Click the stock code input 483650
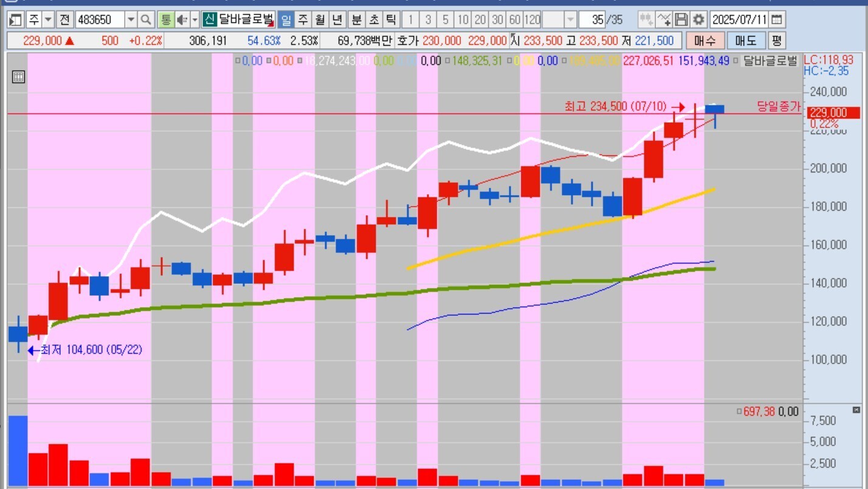This screenshot has height=489, width=868. coord(100,19)
